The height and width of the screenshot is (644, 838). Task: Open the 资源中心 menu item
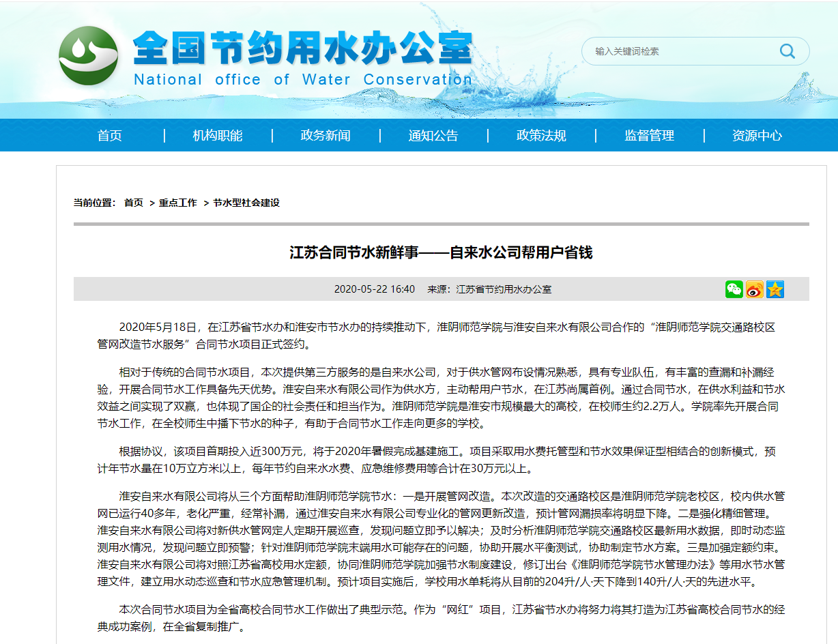point(757,135)
